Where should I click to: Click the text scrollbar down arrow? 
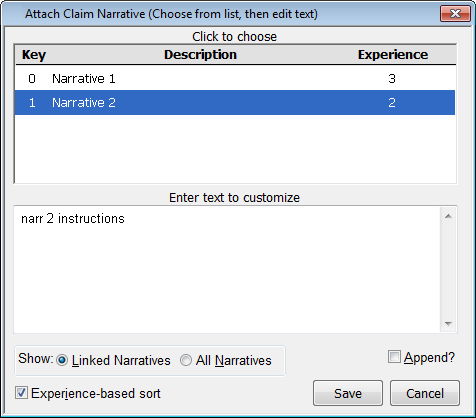pos(448,323)
